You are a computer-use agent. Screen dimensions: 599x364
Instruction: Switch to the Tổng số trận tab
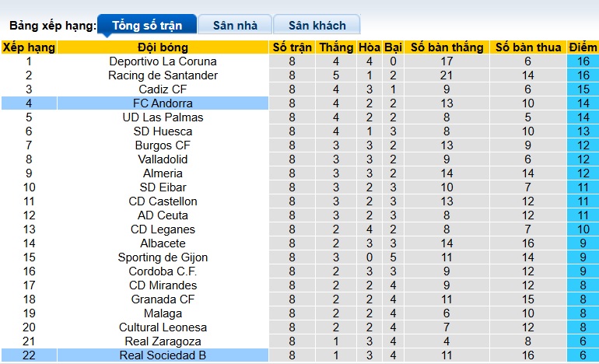coord(147,26)
